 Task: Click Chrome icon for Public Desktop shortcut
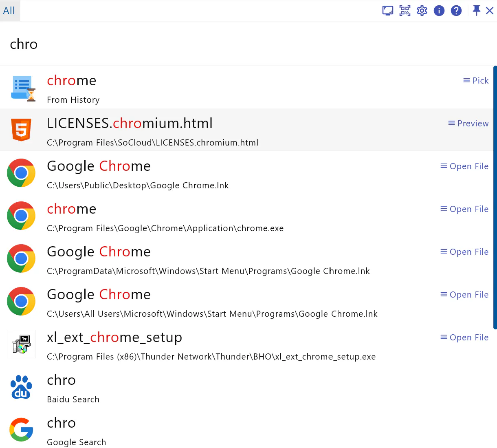pos(21,173)
